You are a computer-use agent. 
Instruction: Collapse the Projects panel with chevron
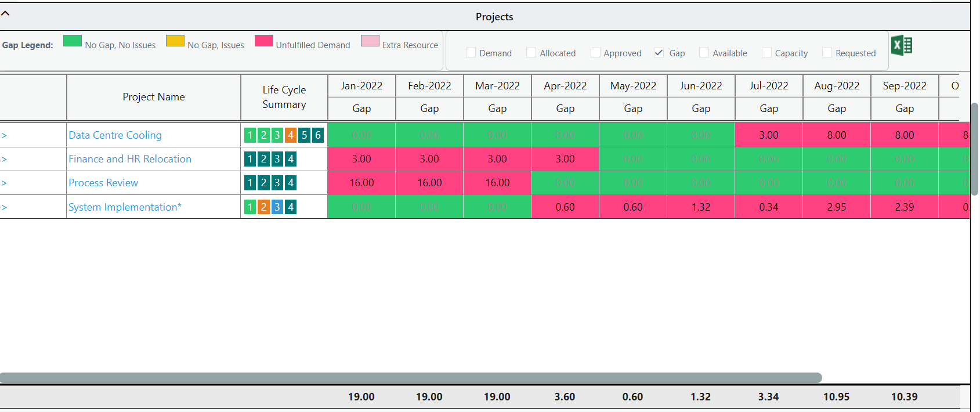click(5, 13)
